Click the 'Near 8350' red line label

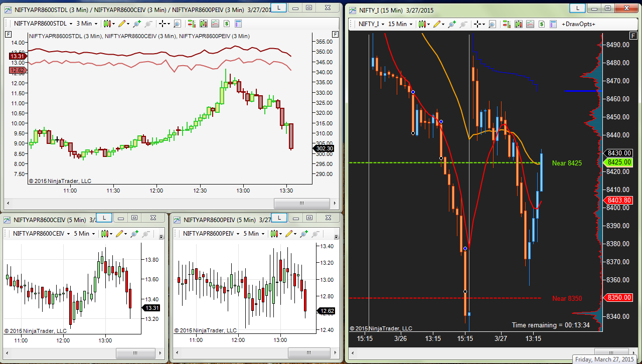click(x=567, y=299)
